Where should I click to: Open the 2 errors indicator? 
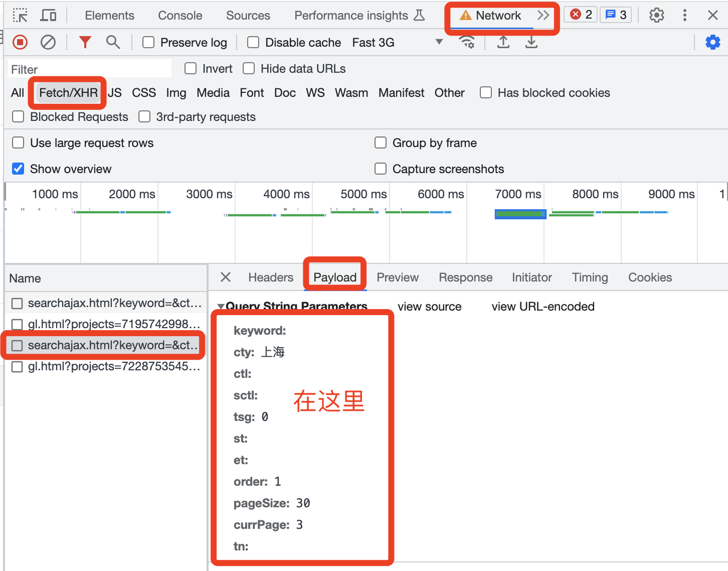coord(581,15)
